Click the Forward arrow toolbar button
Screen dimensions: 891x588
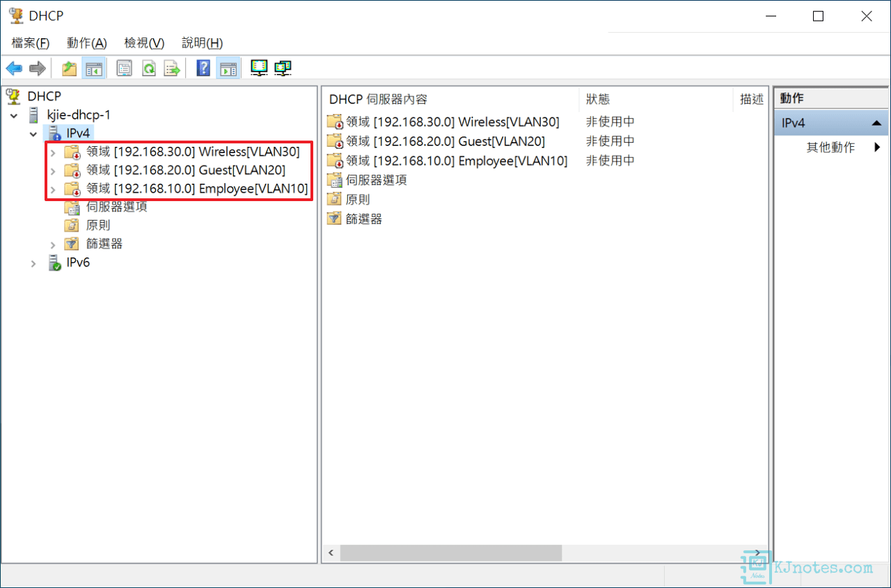[38, 68]
